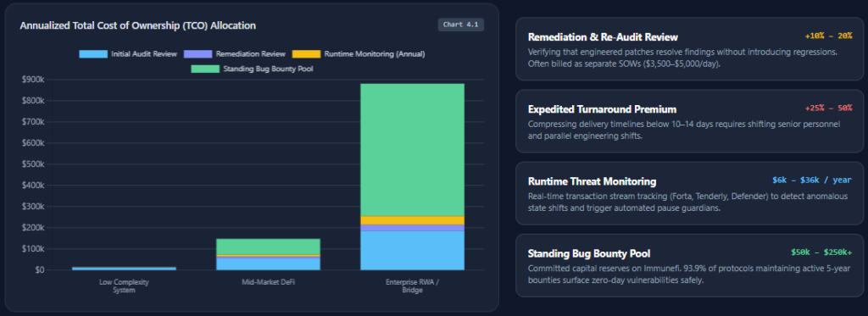
Task: Click the Initial Audit Review legend label
Action: 144,54
